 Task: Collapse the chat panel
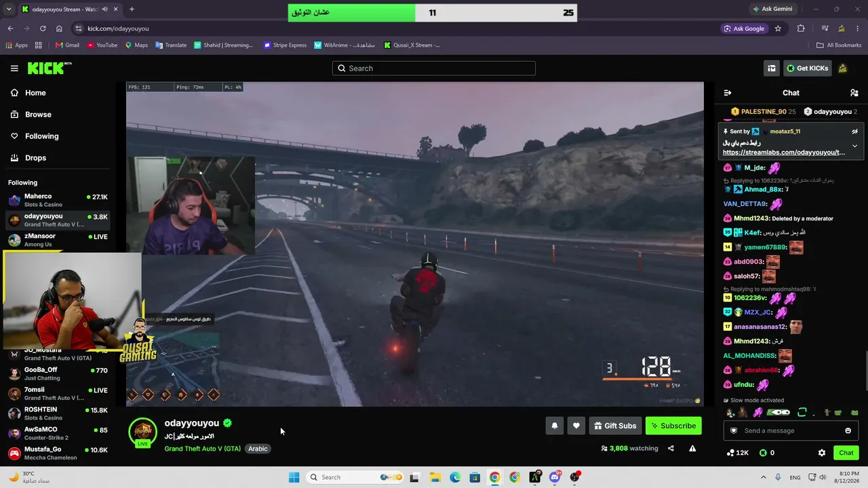[728, 93]
